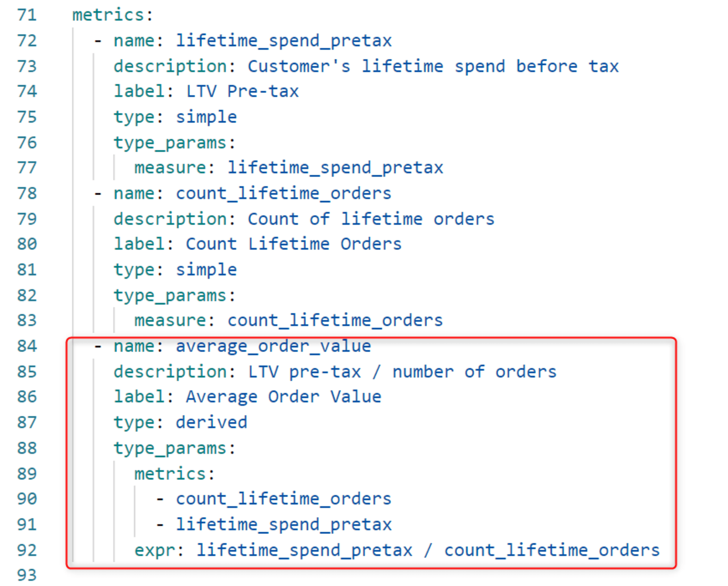Viewport: 728px width, 586px height.
Task: Click nested 'metrics:' key on line 89
Action: pos(174,474)
